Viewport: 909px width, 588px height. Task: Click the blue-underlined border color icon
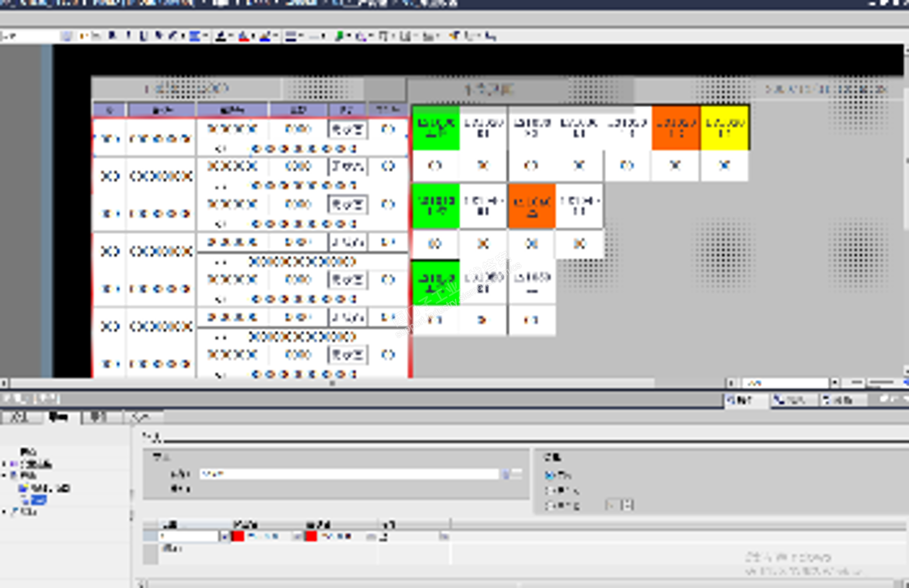click(x=265, y=36)
